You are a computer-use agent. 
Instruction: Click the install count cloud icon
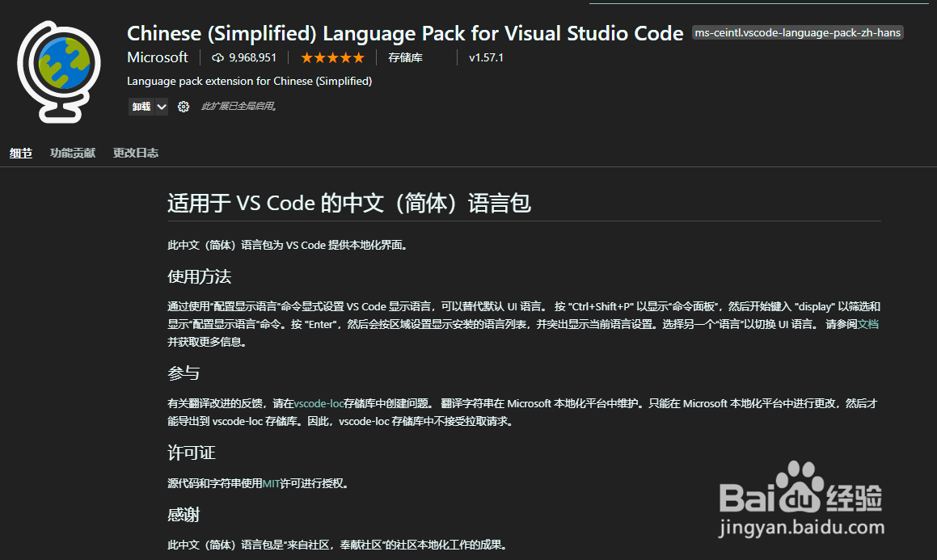pyautogui.click(x=218, y=58)
